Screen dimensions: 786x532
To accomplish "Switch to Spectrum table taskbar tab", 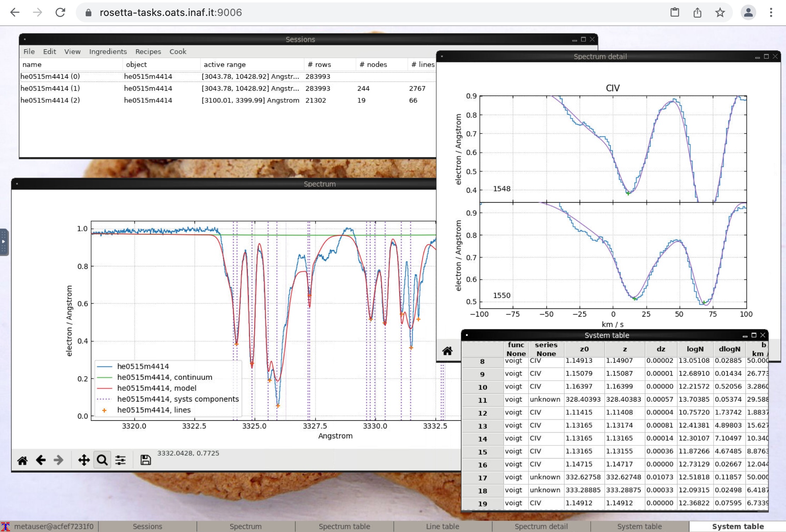I will [x=344, y=526].
